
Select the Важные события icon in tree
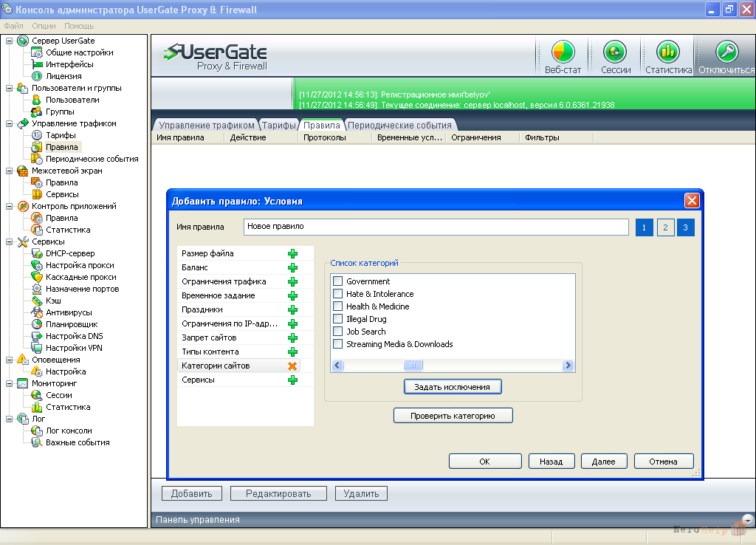[37, 442]
